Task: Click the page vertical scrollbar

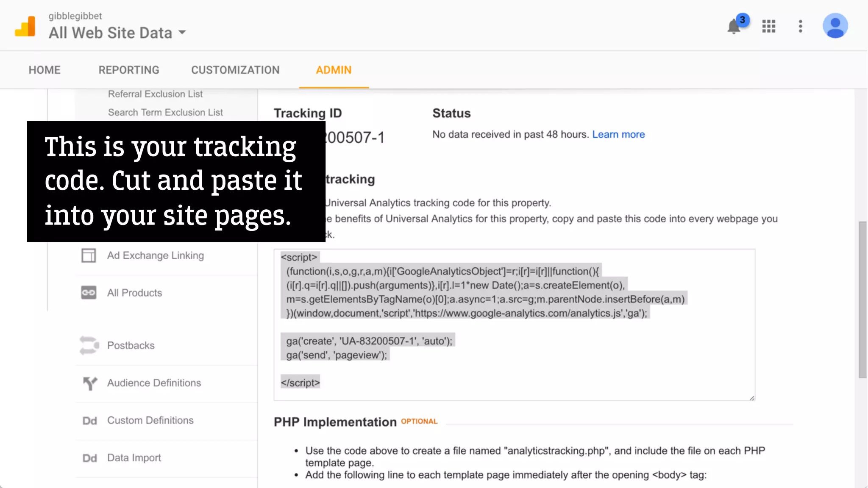Action: (x=862, y=299)
